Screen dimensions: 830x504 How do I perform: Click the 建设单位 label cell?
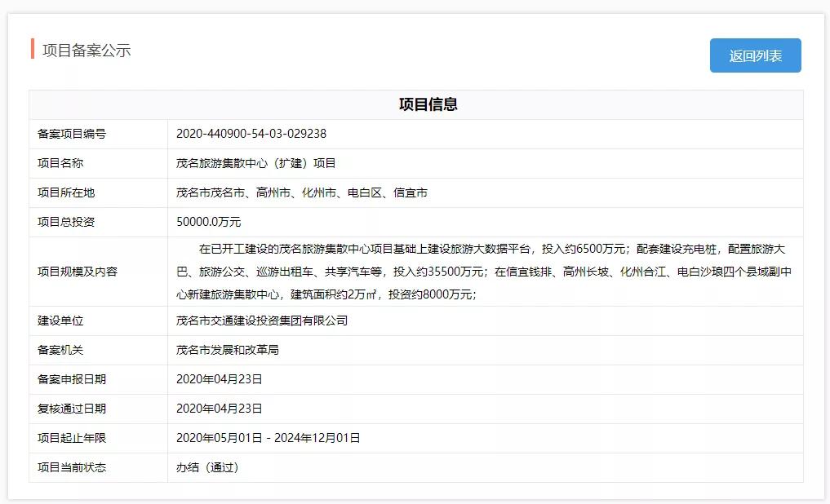pos(99,321)
